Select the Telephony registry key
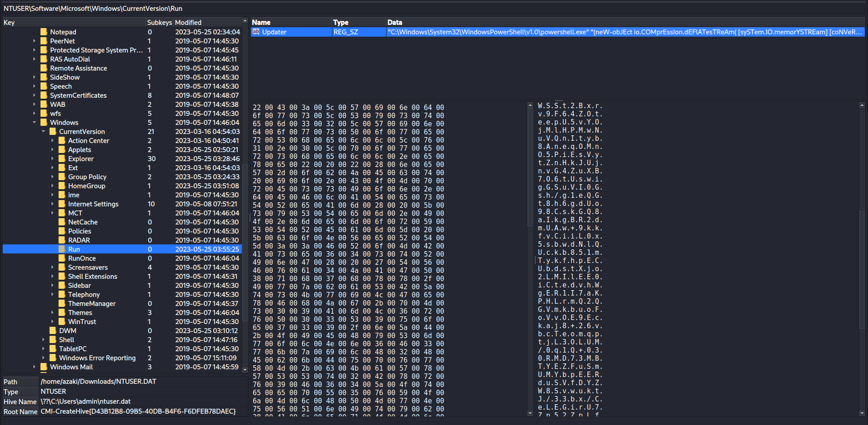Viewport: 868px width, 425px height. coord(84,294)
